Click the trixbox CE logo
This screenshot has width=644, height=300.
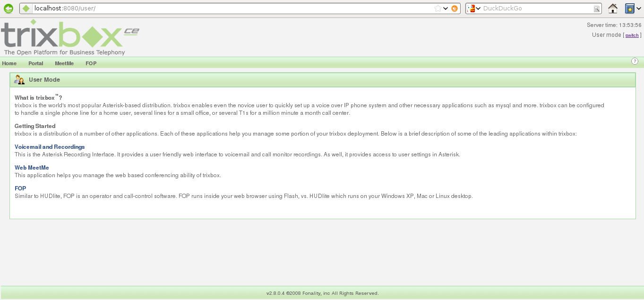(x=70, y=37)
